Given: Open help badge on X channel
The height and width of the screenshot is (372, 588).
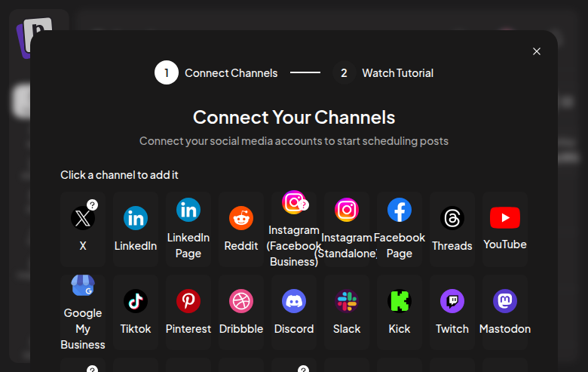Looking at the screenshot, I should (92, 204).
